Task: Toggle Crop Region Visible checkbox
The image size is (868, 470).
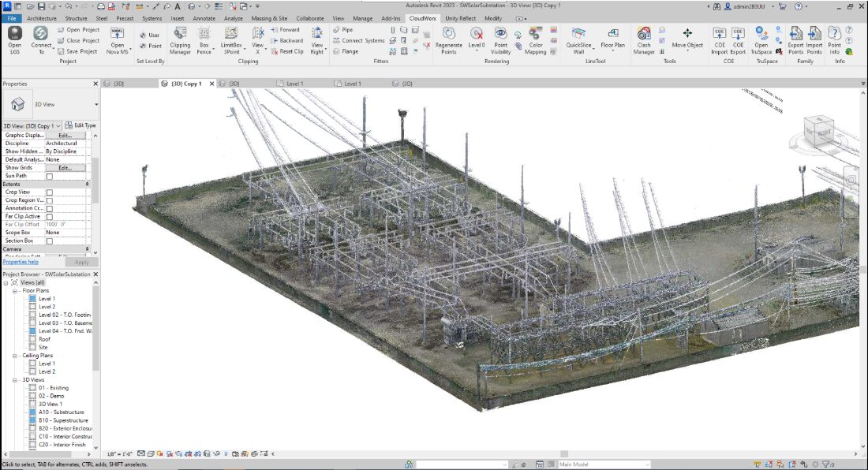Action: (49, 201)
